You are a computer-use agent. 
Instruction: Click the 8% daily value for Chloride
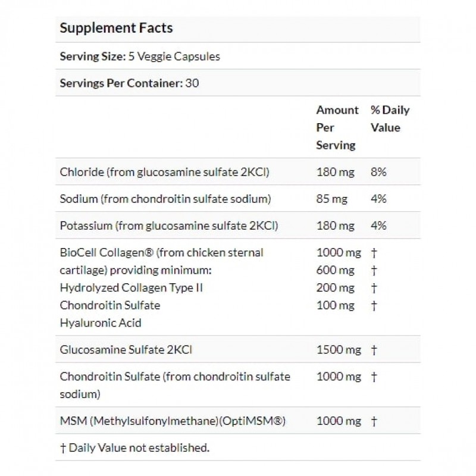click(378, 173)
